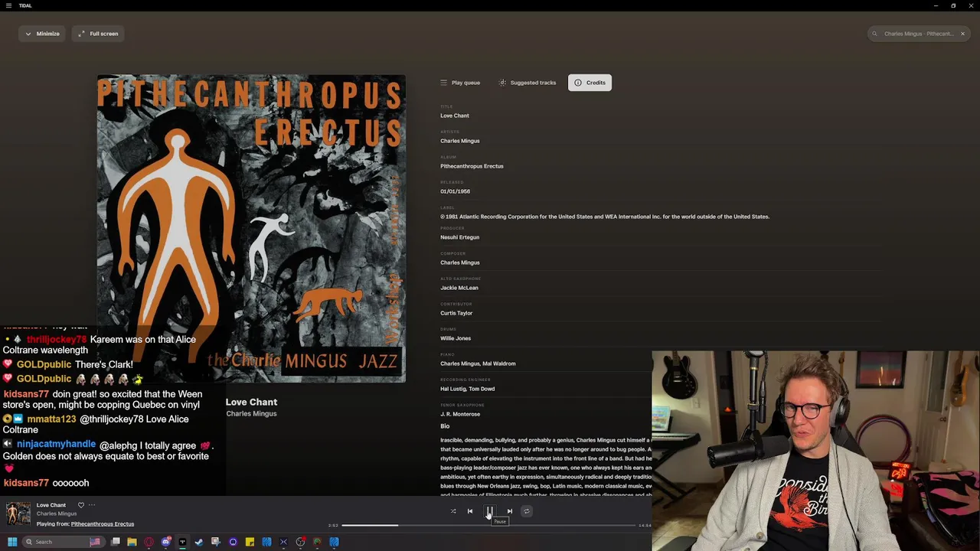Open the yellow Sticky Notes taskbar icon
This screenshot has width=980, height=551.
250,542
